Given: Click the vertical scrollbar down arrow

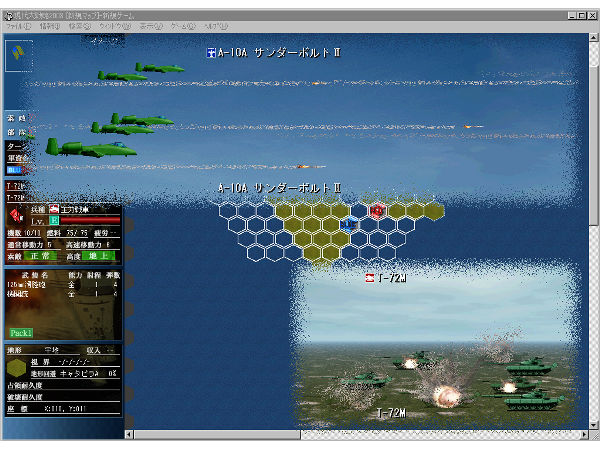Looking at the screenshot, I should [x=593, y=425].
